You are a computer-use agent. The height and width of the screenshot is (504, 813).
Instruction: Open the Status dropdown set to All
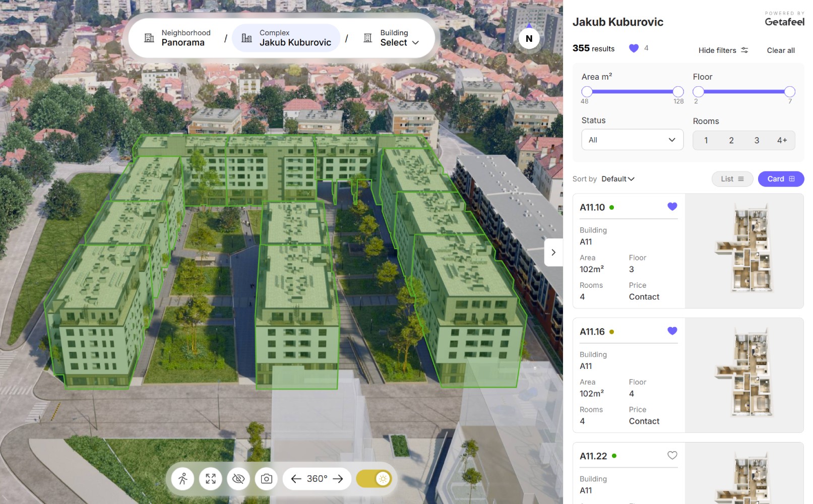(633, 140)
